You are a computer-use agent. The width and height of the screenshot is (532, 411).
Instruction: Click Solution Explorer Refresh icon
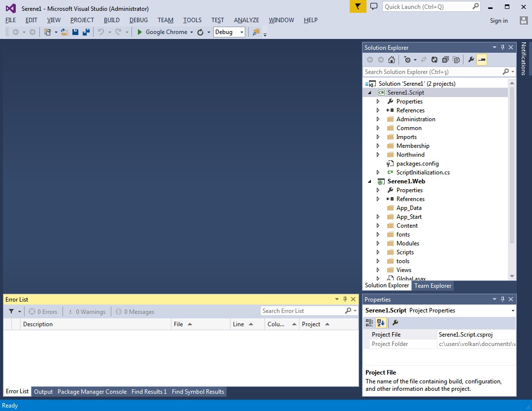coord(434,60)
